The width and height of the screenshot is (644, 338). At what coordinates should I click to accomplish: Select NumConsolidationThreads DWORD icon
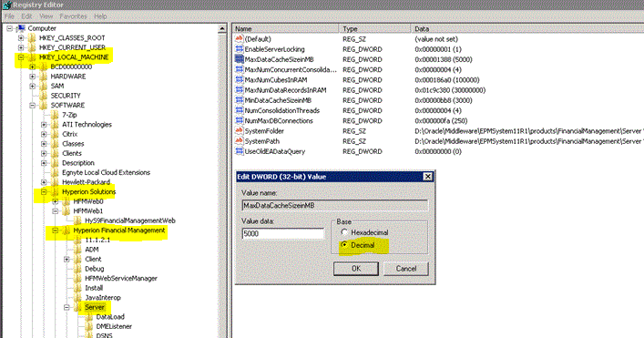coord(239,110)
